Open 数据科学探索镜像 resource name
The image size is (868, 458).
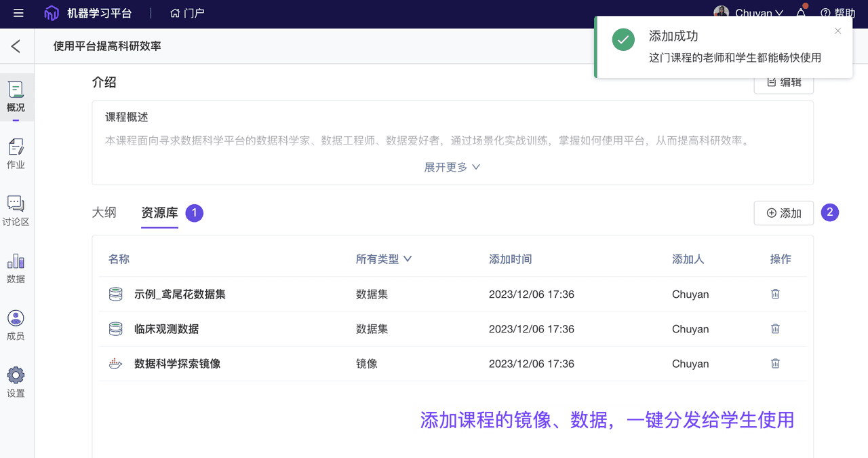tap(177, 364)
